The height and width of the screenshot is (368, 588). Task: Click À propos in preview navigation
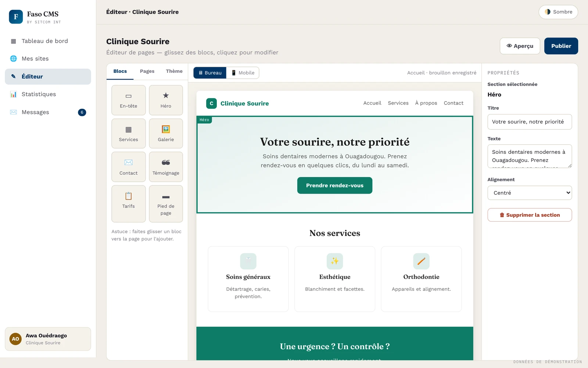click(x=426, y=103)
